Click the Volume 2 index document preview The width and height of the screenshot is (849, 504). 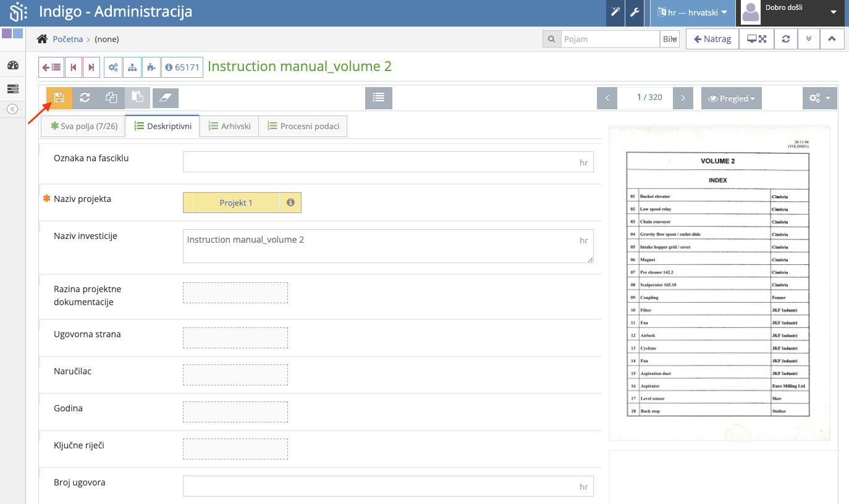tap(719, 283)
